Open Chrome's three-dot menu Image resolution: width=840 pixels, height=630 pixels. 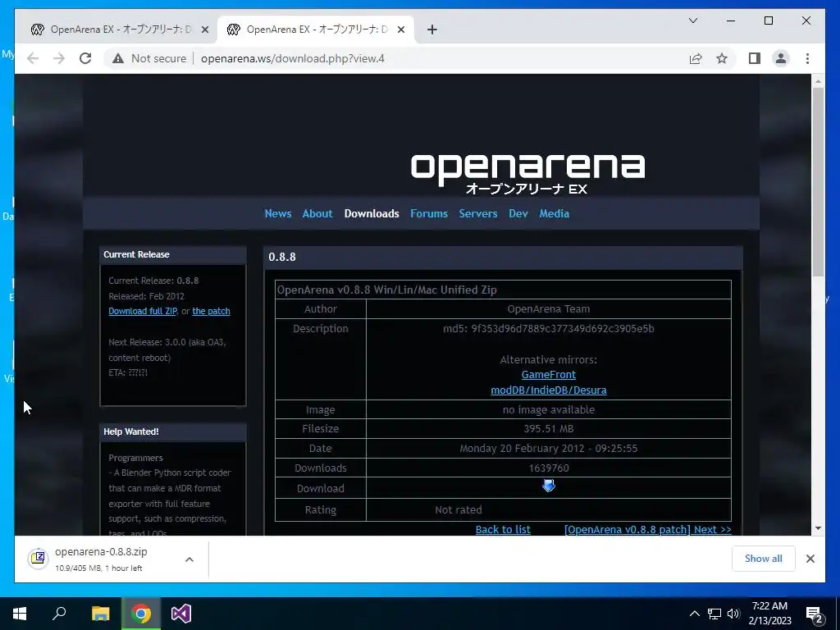point(807,58)
